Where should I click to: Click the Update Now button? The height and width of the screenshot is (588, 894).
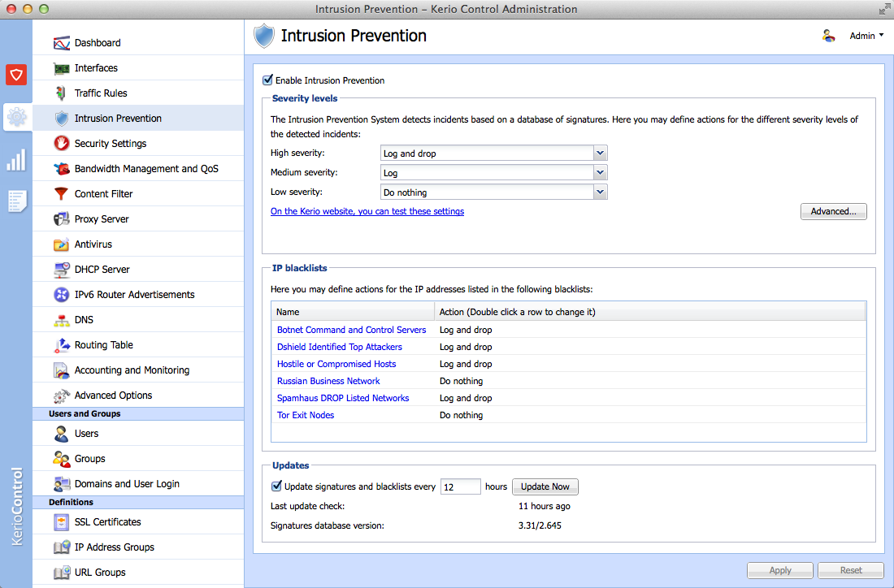(545, 486)
